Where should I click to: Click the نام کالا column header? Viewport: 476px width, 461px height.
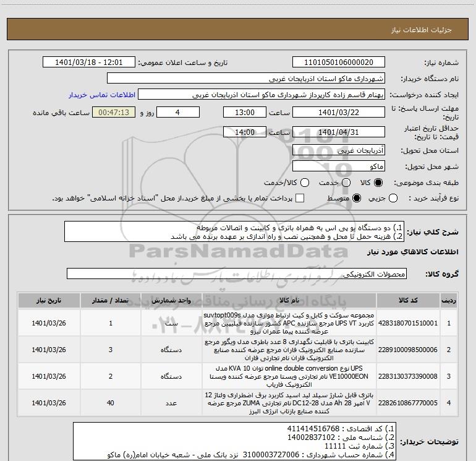pos(289,301)
